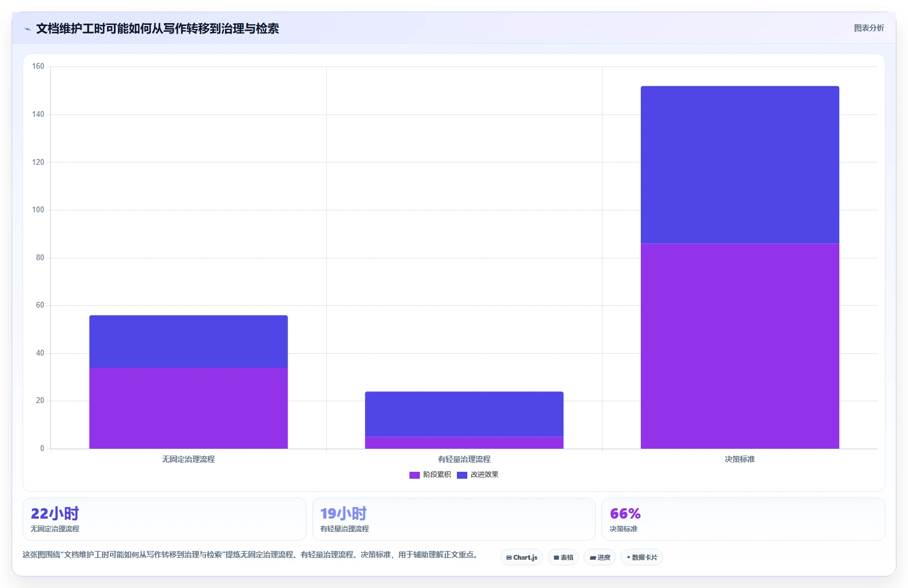Click the chart icon beside the title
The height and width of the screenshot is (588, 908).
pyautogui.click(x=27, y=29)
